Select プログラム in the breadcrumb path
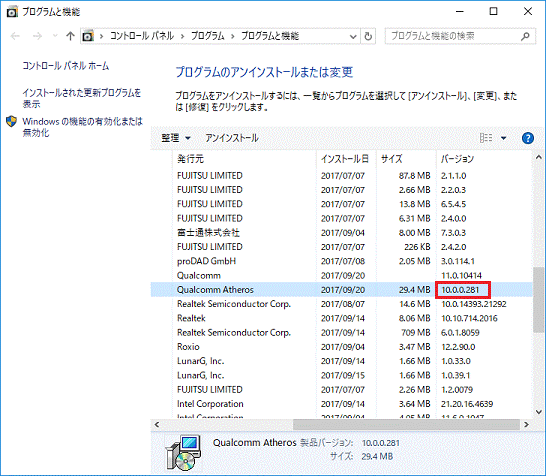Screen dimensions: 546x476 point(208,36)
